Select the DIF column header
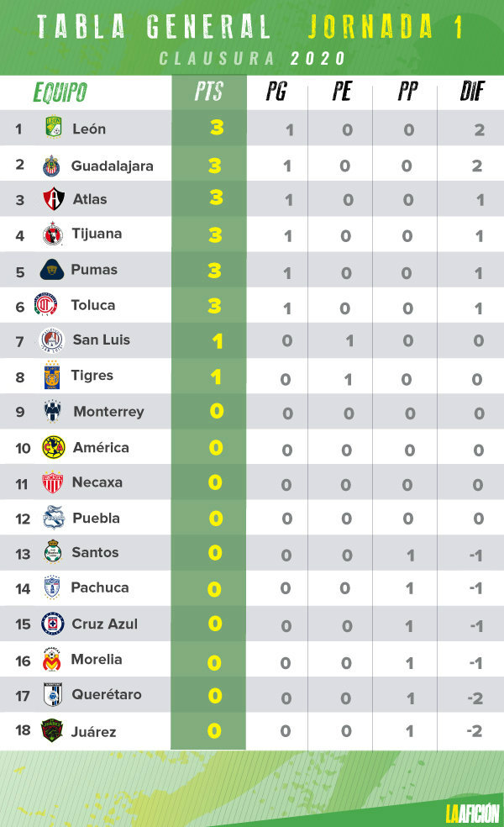The height and width of the screenshot is (827, 504). (x=472, y=92)
